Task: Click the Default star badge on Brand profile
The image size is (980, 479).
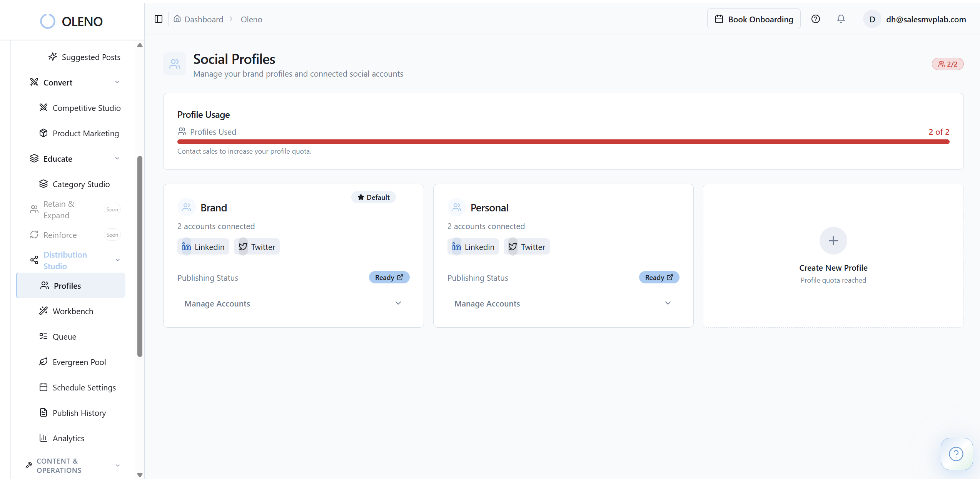Action: 373,197
